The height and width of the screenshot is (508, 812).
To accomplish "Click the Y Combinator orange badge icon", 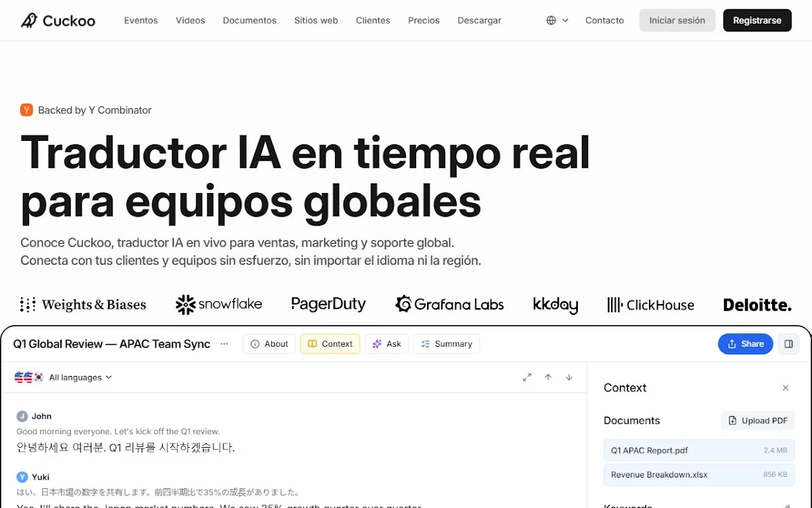I will click(26, 110).
